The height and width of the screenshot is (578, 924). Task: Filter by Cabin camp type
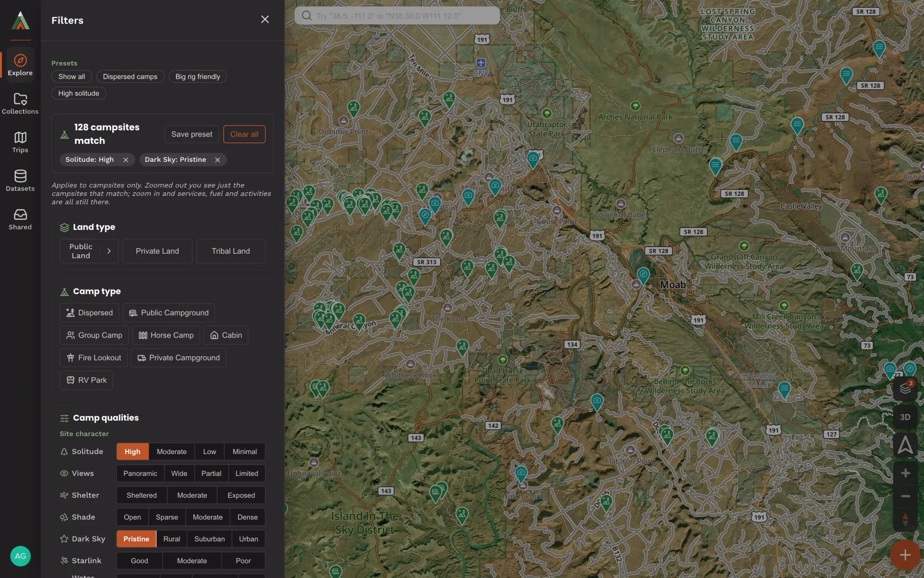coord(226,335)
